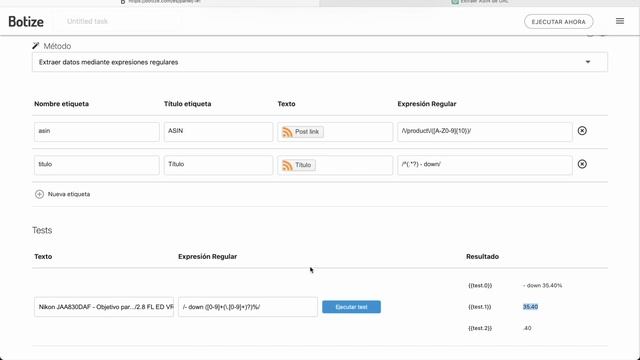Screen dimensions: 640x360
Task: Click the Expresión Regular header in etiquetas table
Action: (427, 104)
